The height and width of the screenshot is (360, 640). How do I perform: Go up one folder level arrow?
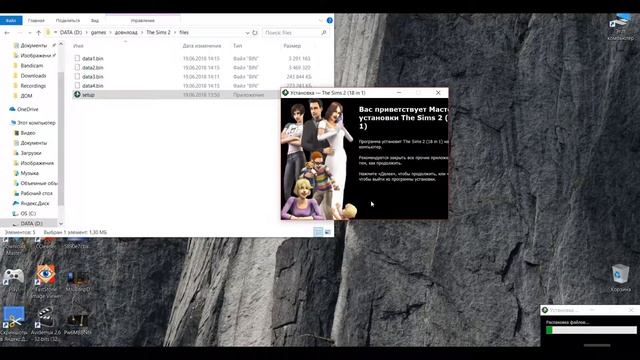click(38, 32)
